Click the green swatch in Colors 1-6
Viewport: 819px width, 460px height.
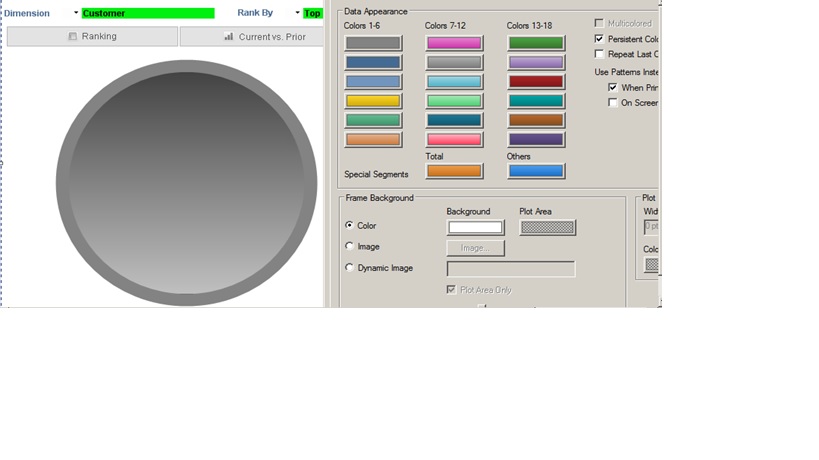373,120
